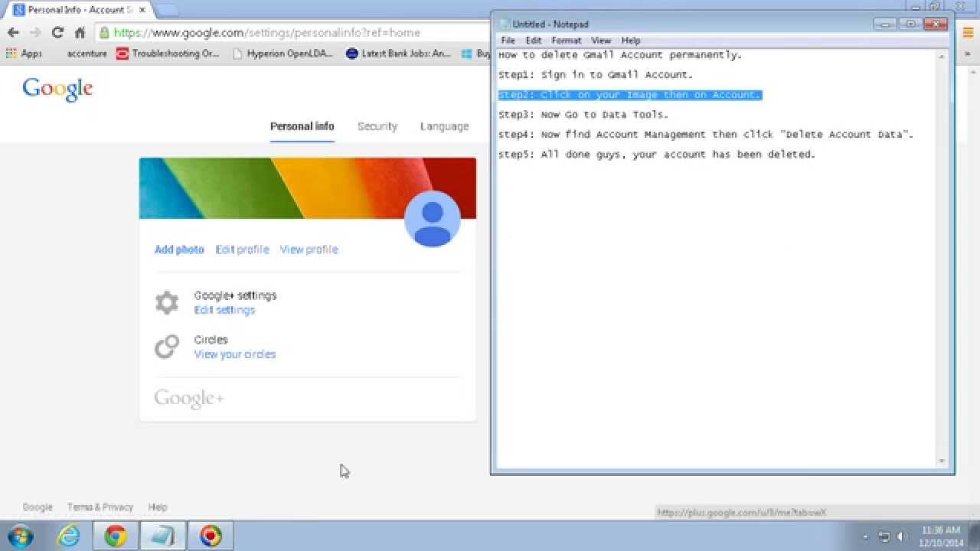Open the Troubleshooting Or... bookmark

point(168,54)
